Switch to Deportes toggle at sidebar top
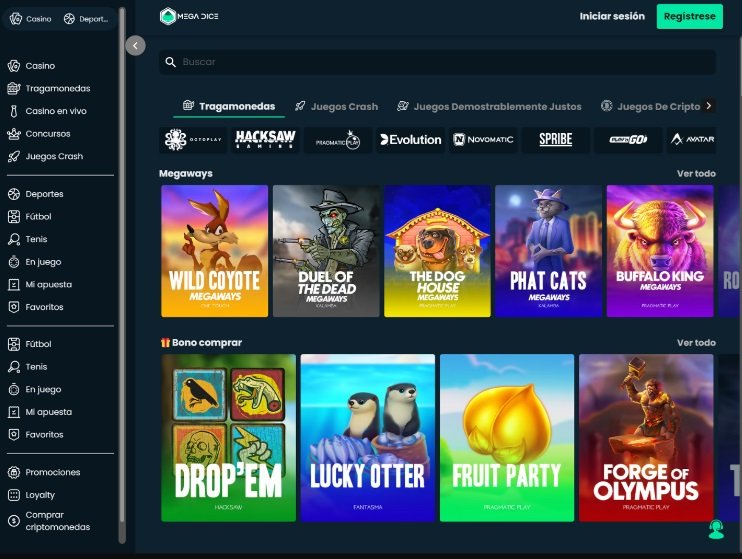 pyautogui.click(x=86, y=19)
